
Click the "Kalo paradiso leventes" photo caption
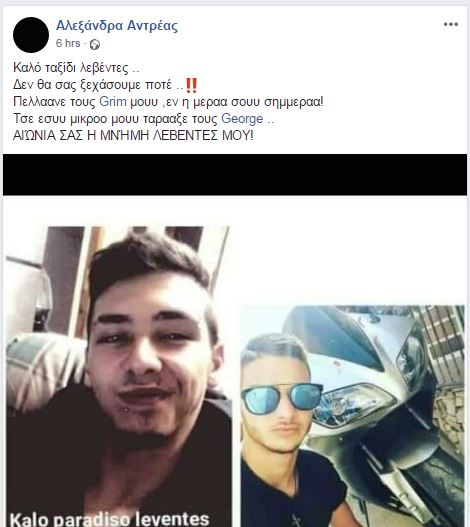click(110, 519)
